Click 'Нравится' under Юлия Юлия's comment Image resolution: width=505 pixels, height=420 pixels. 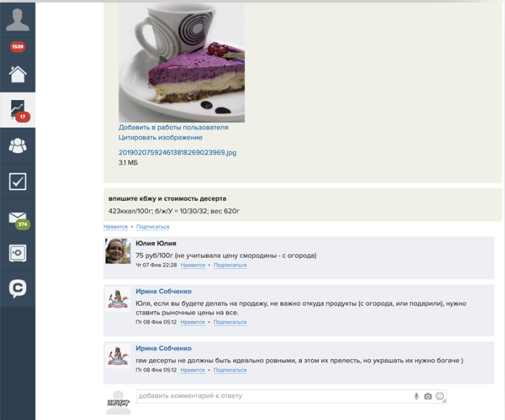pyautogui.click(x=193, y=265)
